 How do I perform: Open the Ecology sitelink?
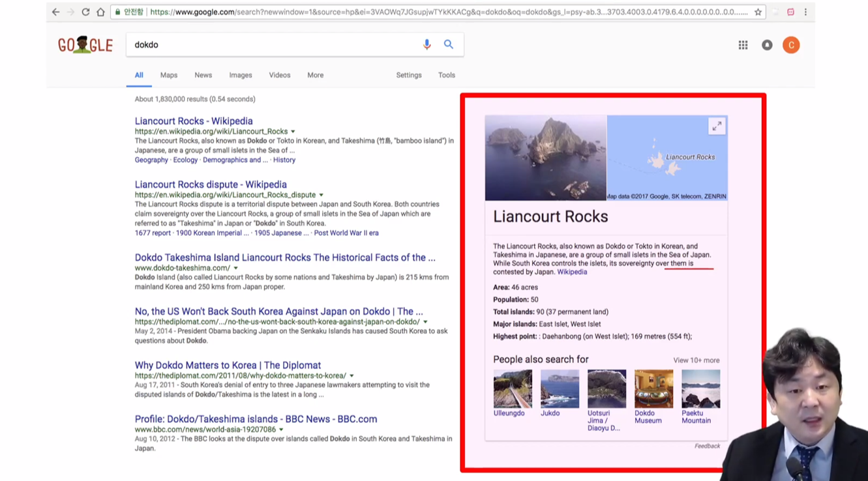(x=185, y=160)
